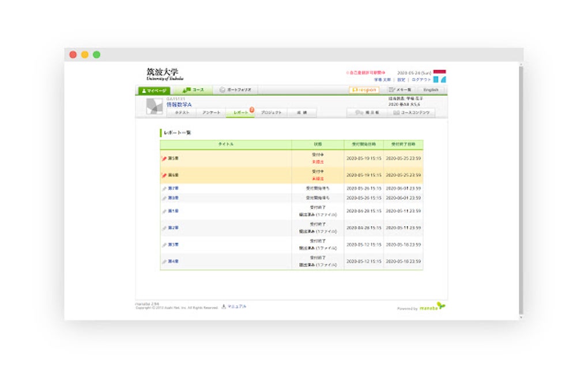Image resolution: width=588 pixels, height=368 pixels.
Task: Click the notification badge on レポート tab
Action: 250,108
